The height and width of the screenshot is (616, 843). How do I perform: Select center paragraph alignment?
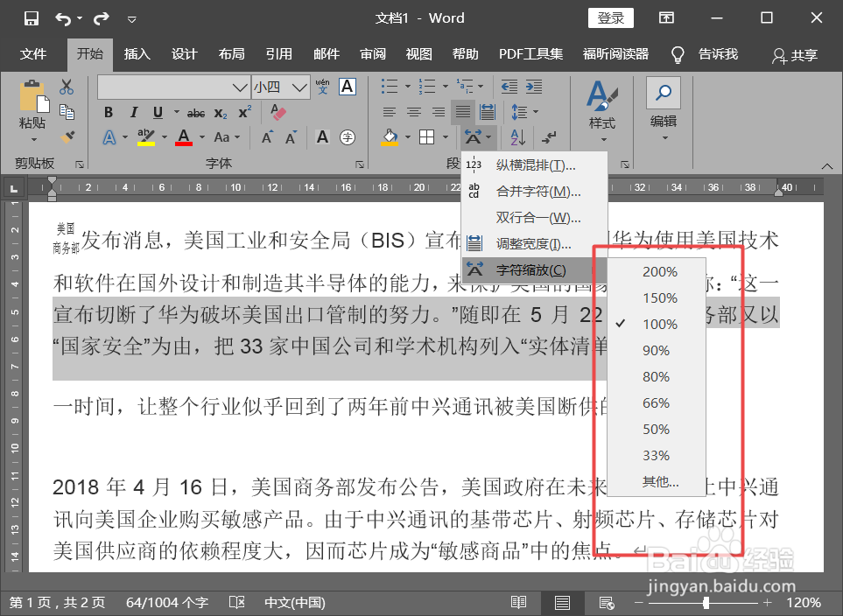coord(412,112)
